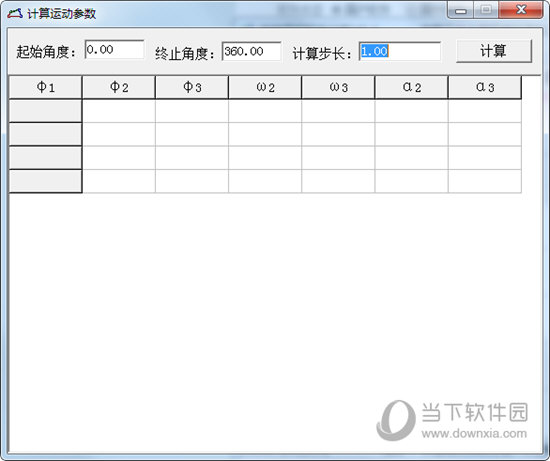Click the app icon in title bar
Viewport: 550px width, 461px height.
tap(15, 13)
